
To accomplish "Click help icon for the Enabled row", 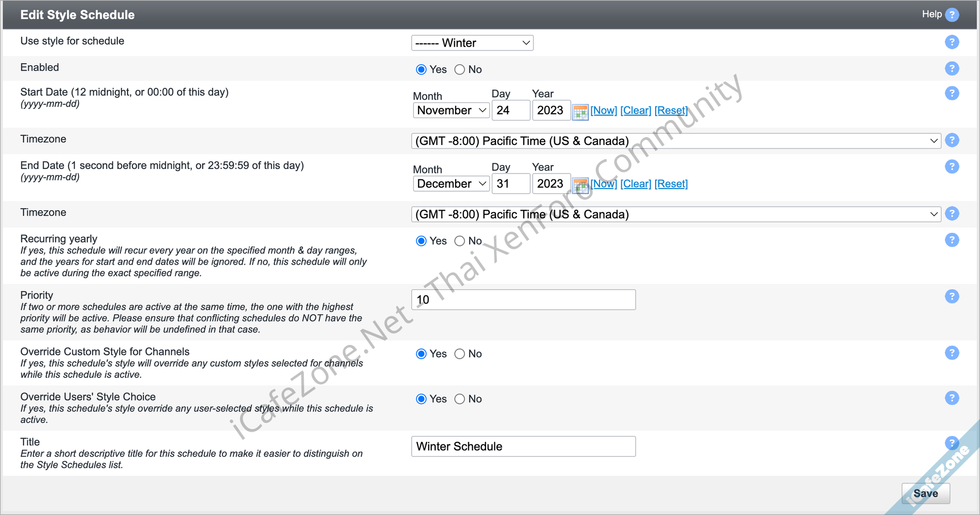I will [952, 69].
